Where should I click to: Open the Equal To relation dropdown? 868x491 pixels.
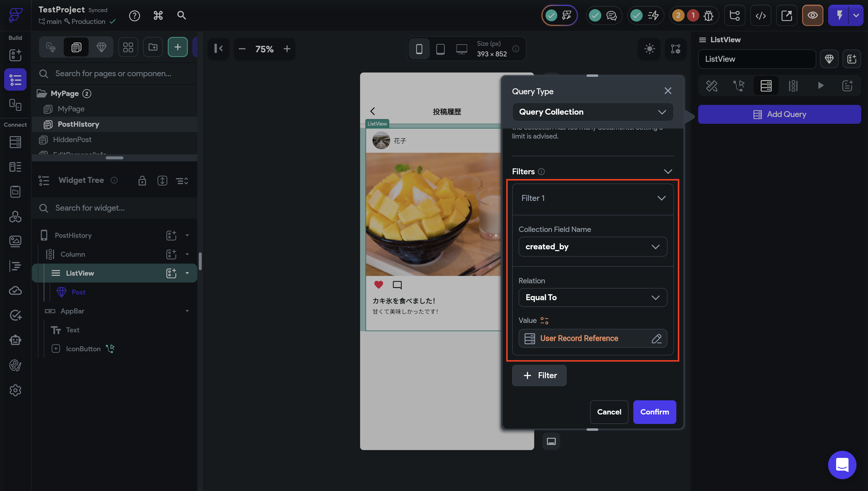click(x=592, y=297)
